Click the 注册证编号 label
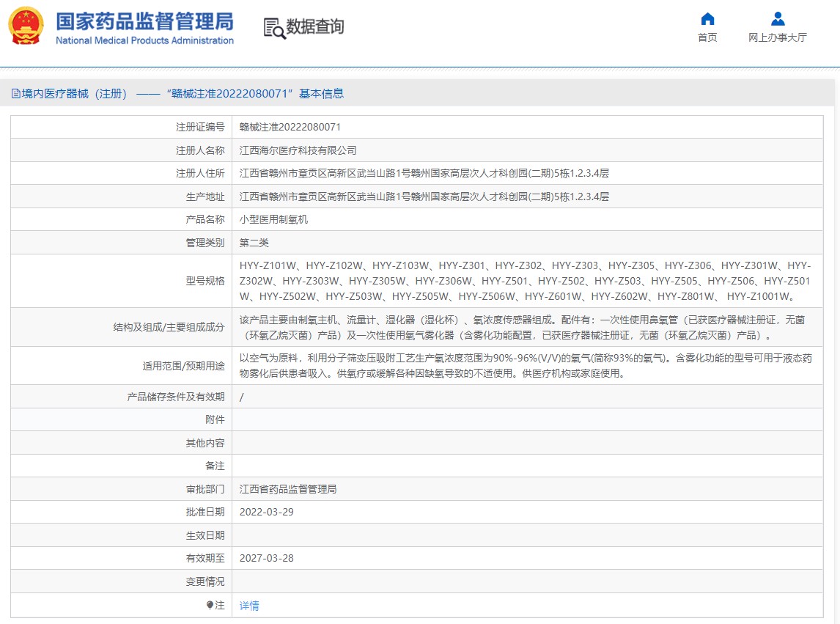The image size is (840, 624). coord(200,127)
